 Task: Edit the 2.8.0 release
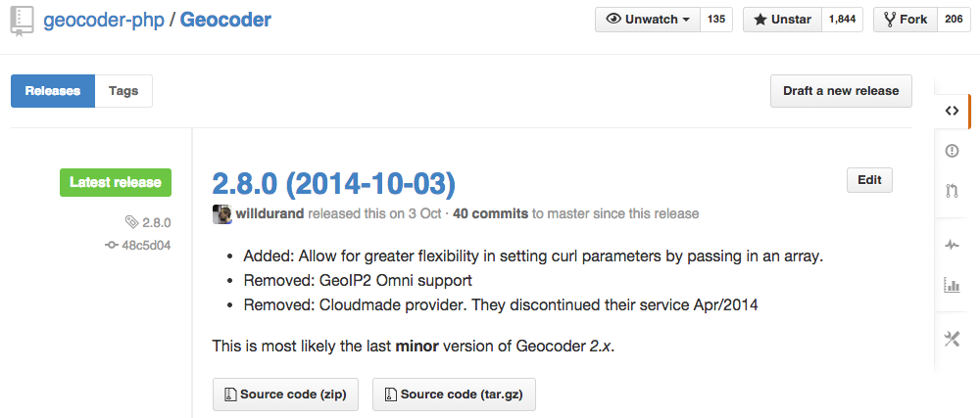coord(869,180)
